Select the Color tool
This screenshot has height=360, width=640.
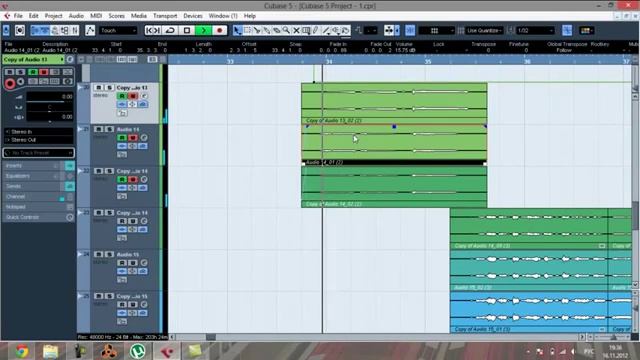point(345,31)
